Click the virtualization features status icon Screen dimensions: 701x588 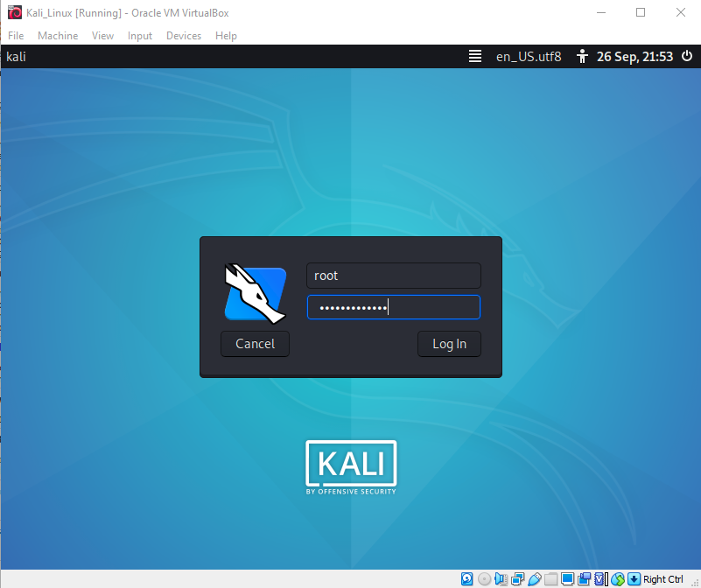tap(601, 578)
